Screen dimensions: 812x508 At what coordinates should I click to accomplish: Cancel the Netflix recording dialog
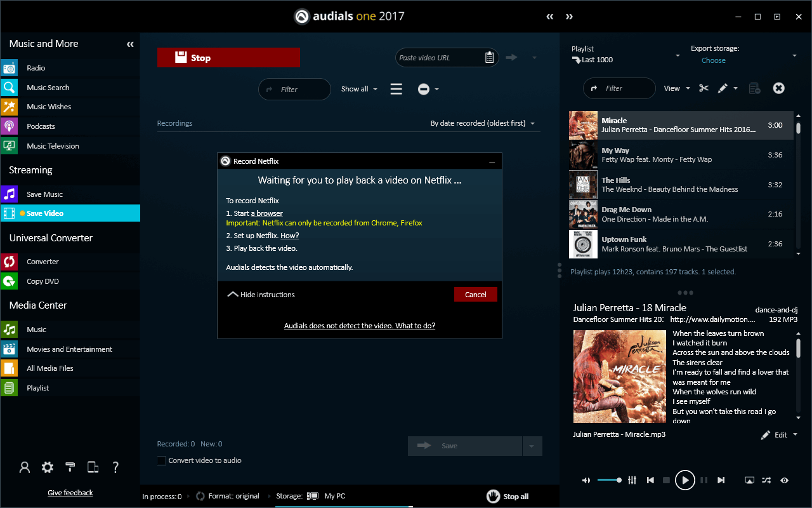coord(475,294)
